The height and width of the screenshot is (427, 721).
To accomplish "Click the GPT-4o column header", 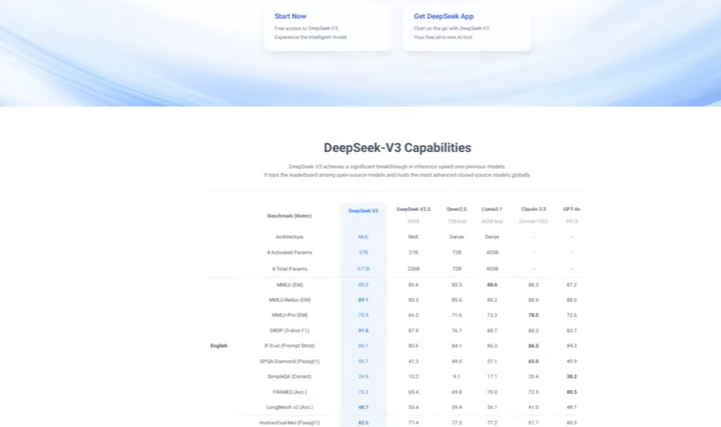I will 572,209.
